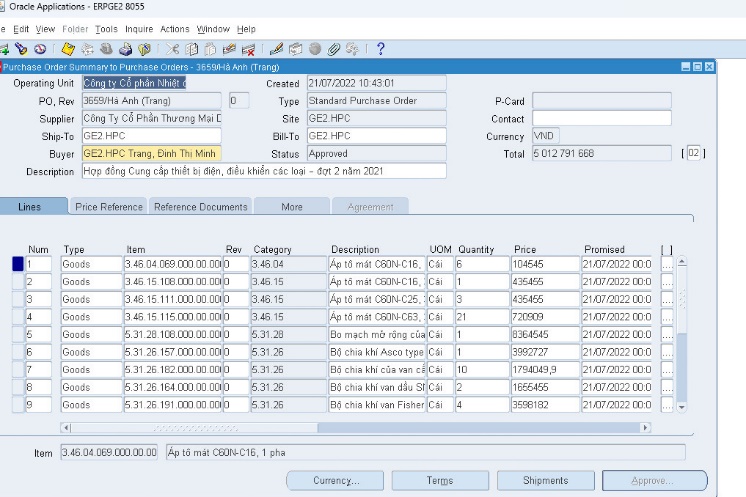This screenshot has width=746, height=497.
Task: Click the Operating Unit field
Action: coord(134,83)
